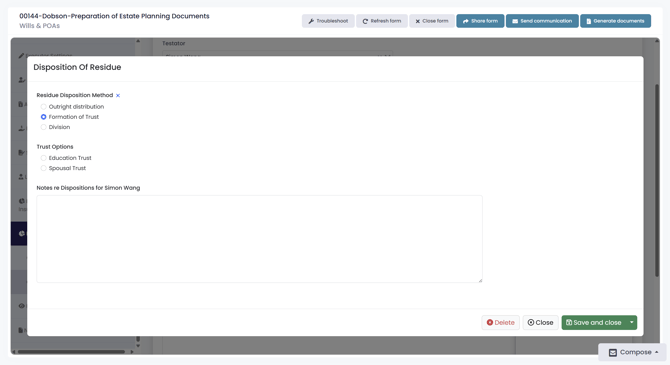Image resolution: width=670 pixels, height=365 pixels.
Task: Delete this disposition entry
Action: point(500,322)
